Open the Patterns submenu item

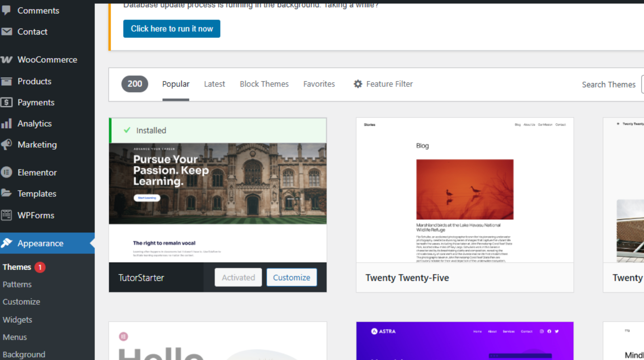(x=17, y=284)
